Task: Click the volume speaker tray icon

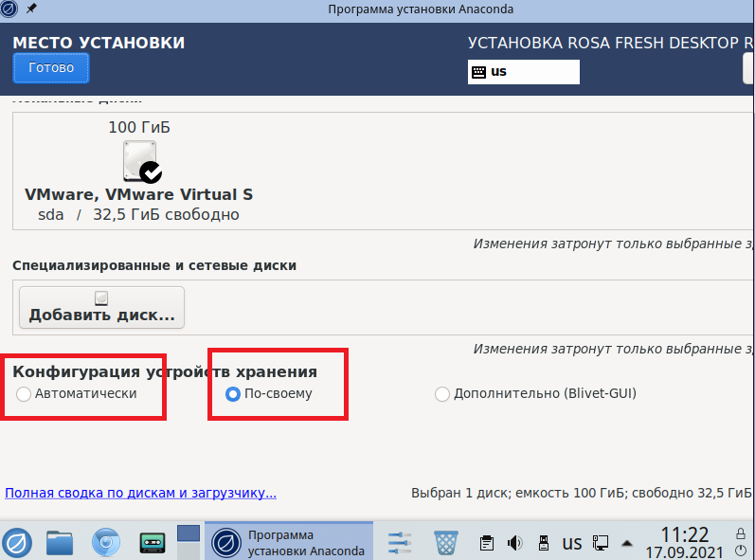Action: [x=515, y=543]
